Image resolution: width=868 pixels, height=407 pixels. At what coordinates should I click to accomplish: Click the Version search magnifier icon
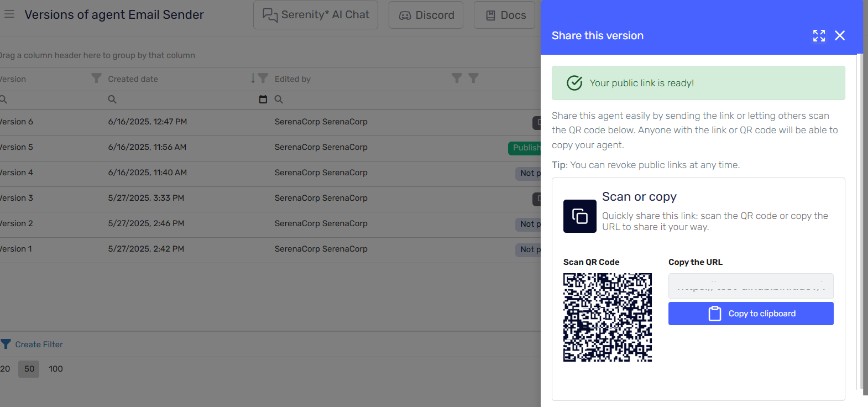(x=3, y=100)
